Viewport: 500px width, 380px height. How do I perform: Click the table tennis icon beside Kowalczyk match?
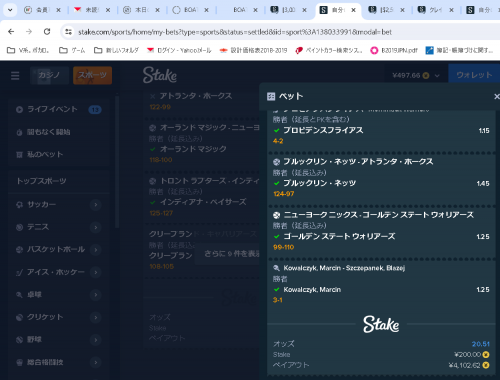point(276,268)
